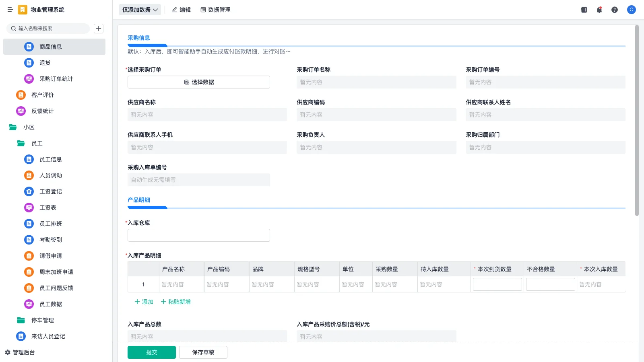Collapse the sidebar with hamburger icon
The image size is (644, 362).
(10, 10)
